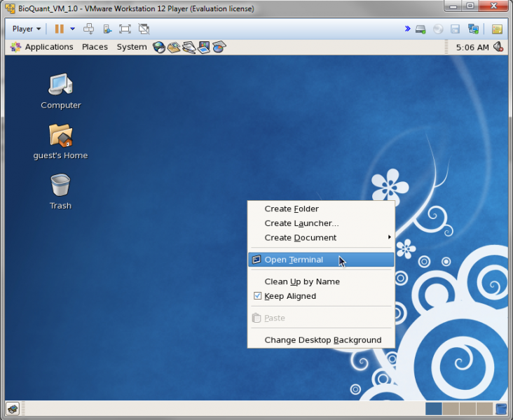Image resolution: width=513 pixels, height=420 pixels.
Task: Expand the Create Document submenu
Action: 321,237
